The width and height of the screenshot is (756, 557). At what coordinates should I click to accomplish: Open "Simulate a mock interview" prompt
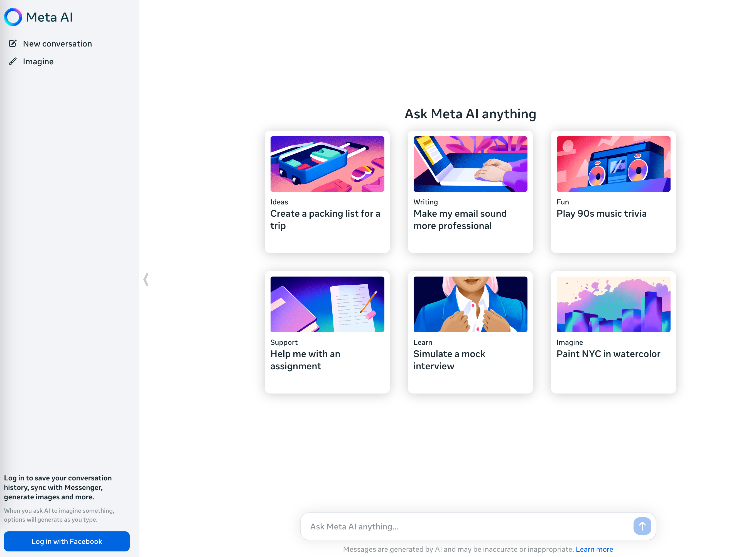449,360
